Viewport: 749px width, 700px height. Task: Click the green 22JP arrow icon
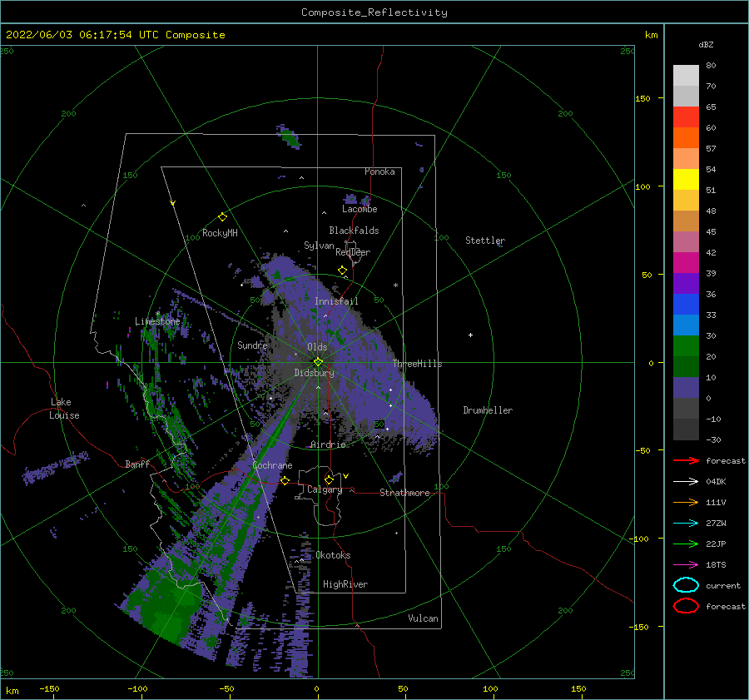686,544
